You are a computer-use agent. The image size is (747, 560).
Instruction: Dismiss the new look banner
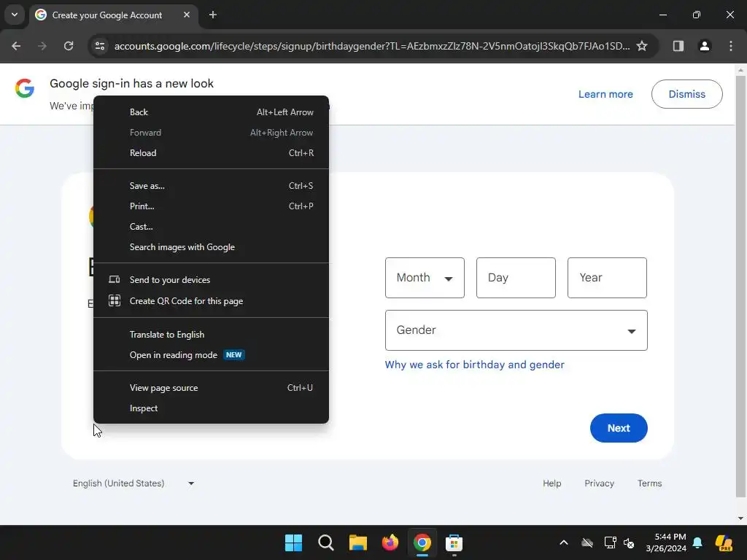(686, 94)
